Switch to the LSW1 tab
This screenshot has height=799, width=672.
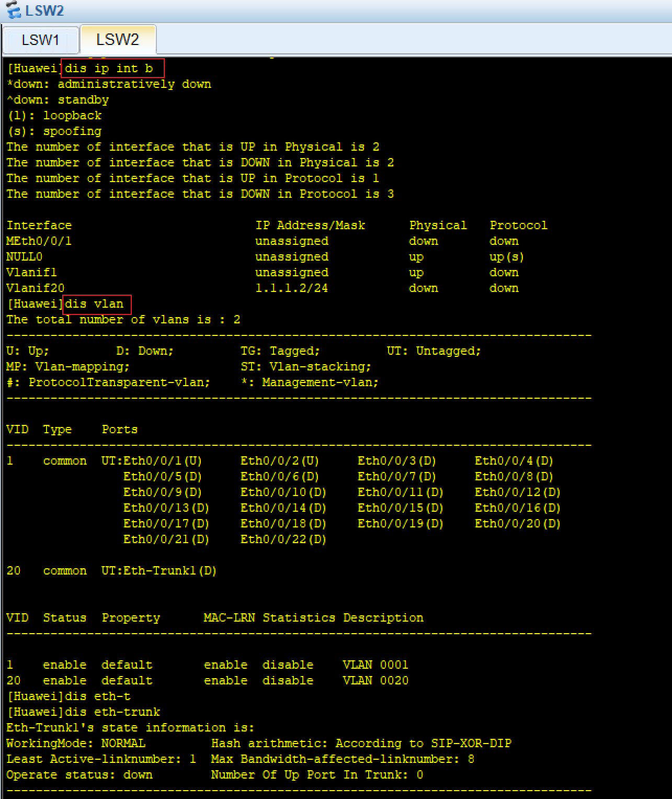40,40
